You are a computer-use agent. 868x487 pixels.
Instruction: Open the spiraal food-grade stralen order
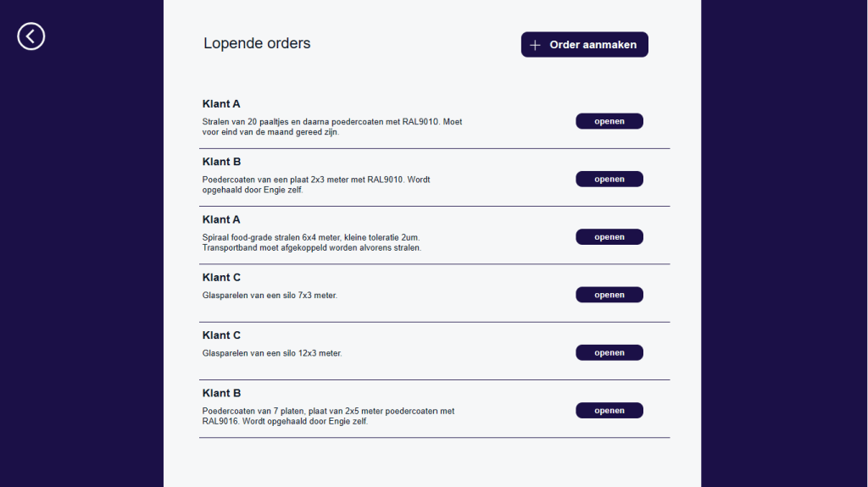tap(609, 237)
